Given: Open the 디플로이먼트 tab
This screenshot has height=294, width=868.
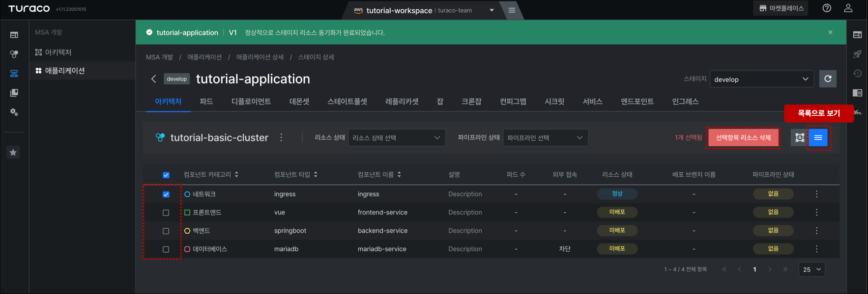Looking at the screenshot, I should [251, 102].
